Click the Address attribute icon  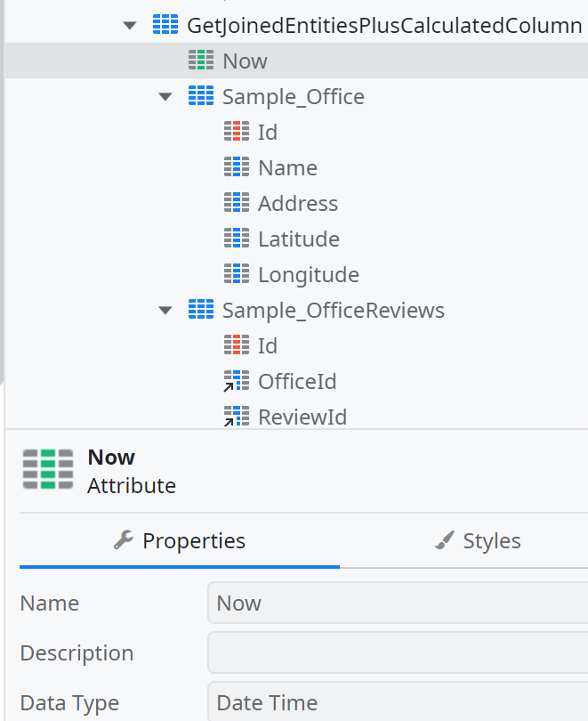click(237, 203)
